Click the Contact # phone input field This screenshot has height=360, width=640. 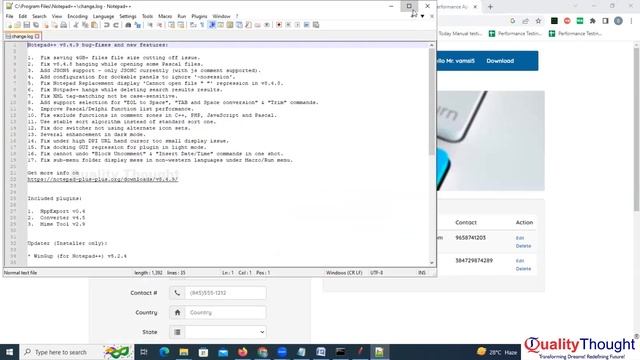click(225, 293)
